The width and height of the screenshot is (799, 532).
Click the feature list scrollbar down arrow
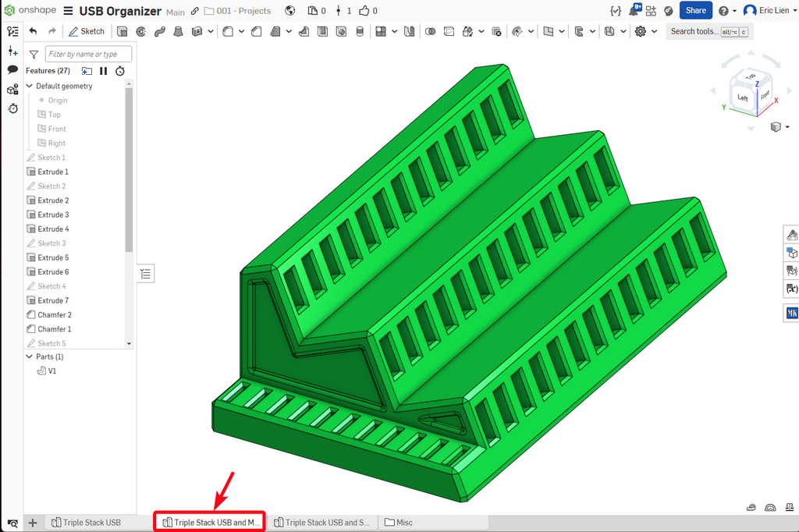coord(129,343)
